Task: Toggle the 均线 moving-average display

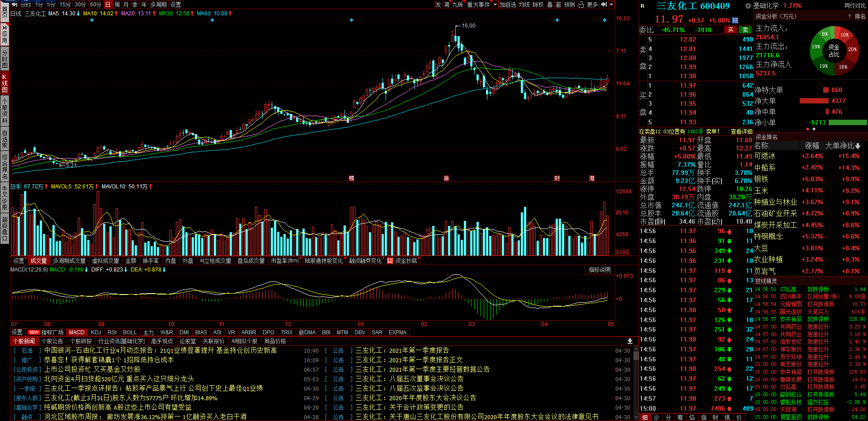Action: tap(524, 5)
